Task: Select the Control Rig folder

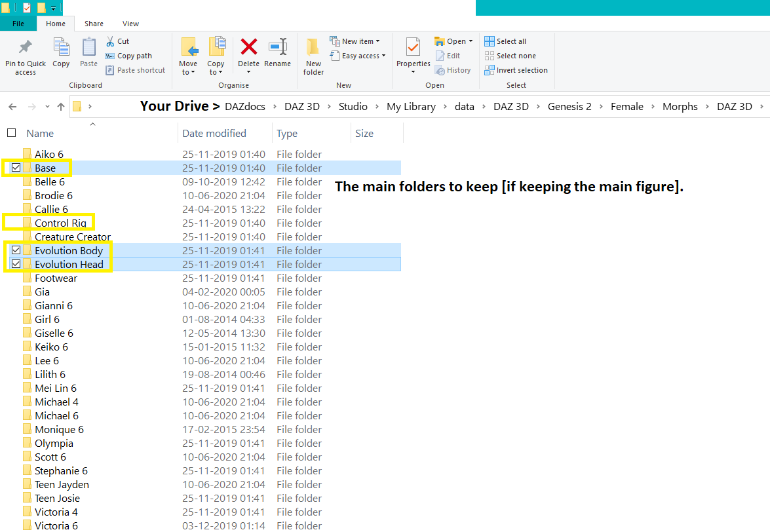Action: (x=60, y=223)
